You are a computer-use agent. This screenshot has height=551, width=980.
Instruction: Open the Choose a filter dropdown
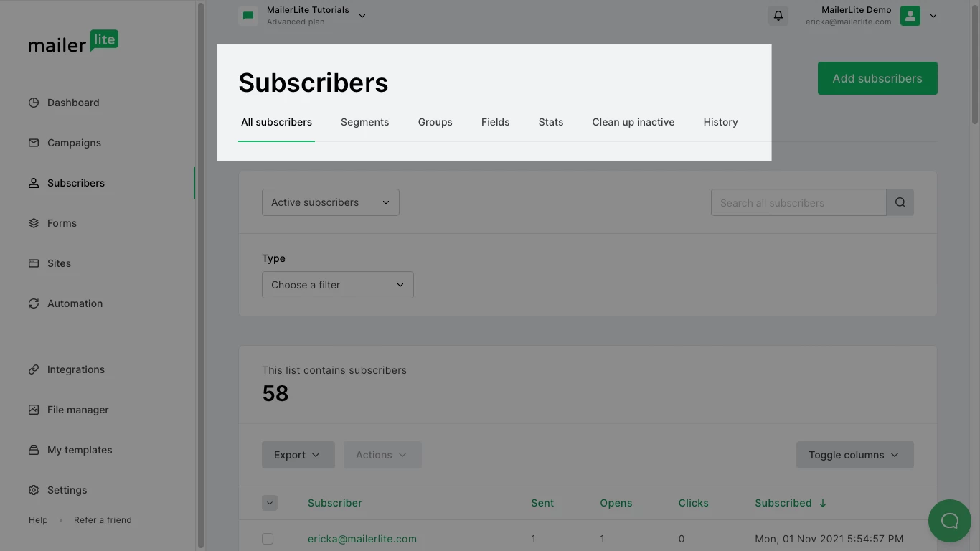pyautogui.click(x=337, y=285)
